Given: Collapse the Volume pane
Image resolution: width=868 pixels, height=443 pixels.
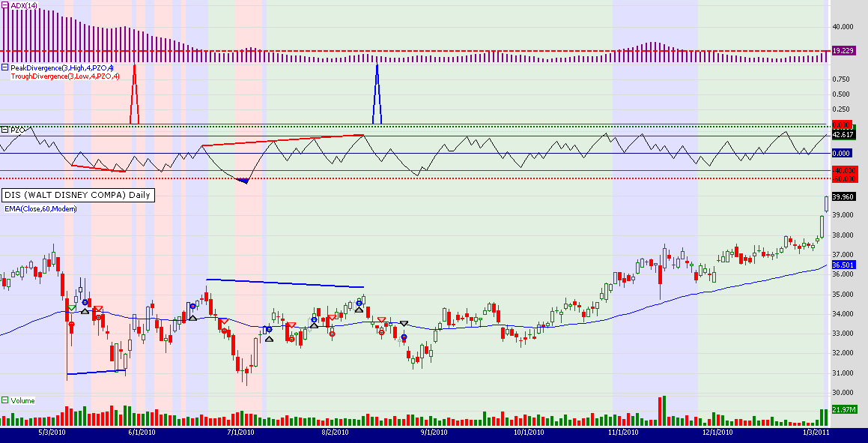Looking at the screenshot, I should (x=4, y=400).
